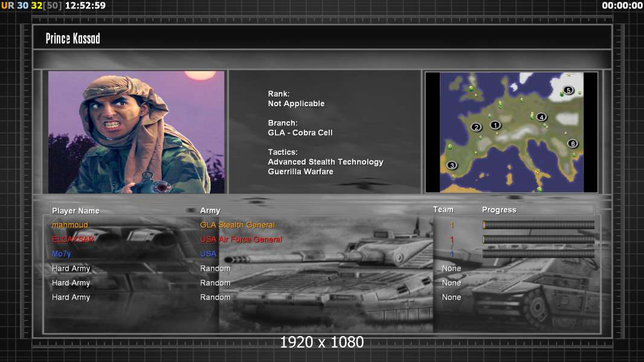644x362 pixels.
Task: Click player name Mo7y
Action: (61, 254)
